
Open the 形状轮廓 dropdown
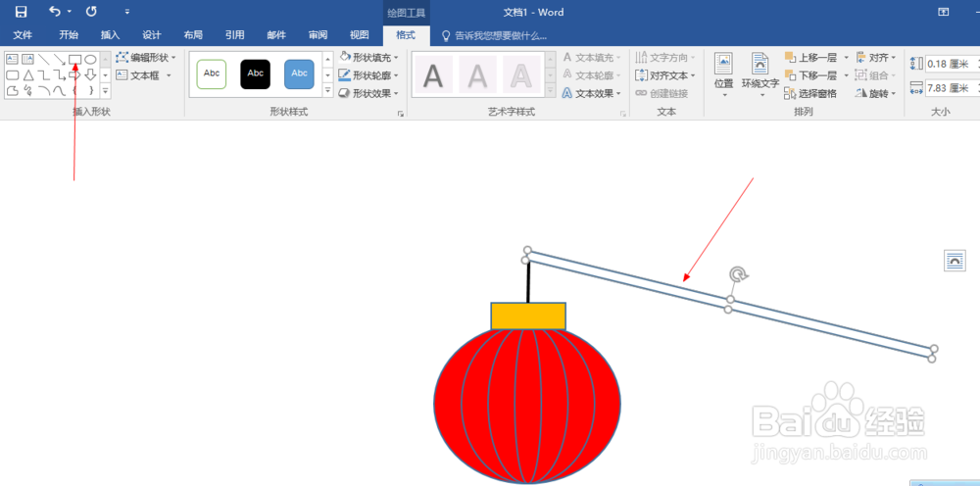tap(368, 75)
